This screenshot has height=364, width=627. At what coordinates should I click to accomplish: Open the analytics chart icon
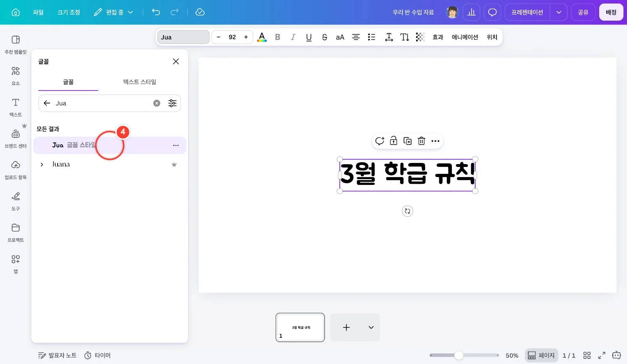471,12
